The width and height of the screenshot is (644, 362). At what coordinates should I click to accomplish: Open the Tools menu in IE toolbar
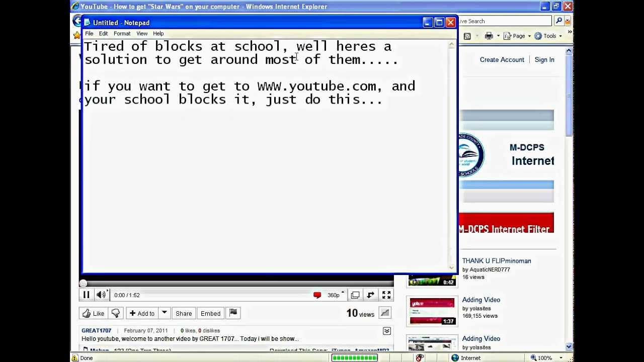point(548,36)
